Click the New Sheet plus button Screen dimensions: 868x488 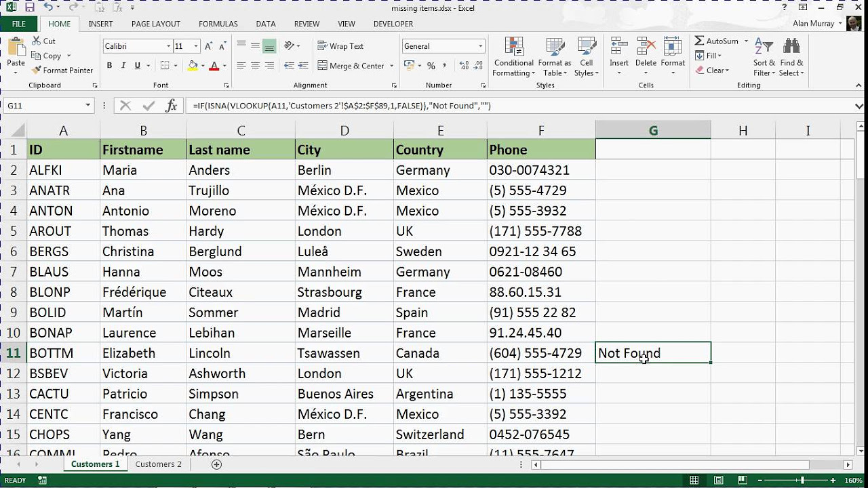[216, 464]
